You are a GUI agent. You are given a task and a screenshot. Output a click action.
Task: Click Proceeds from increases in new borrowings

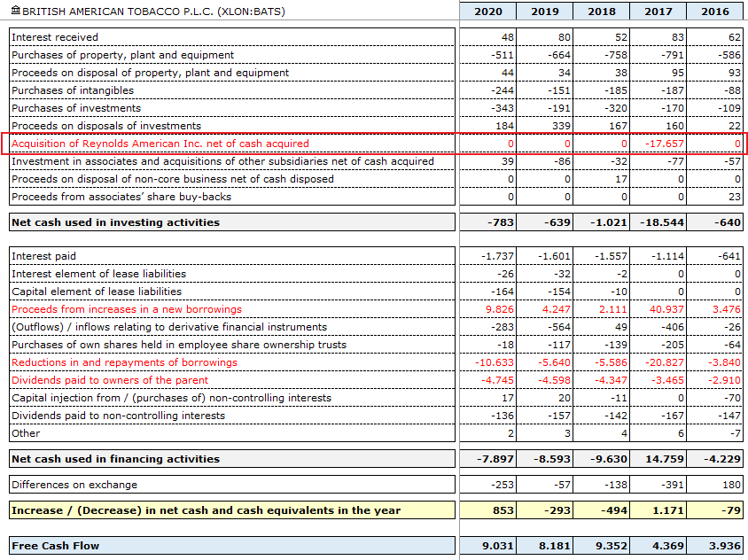pos(127,309)
